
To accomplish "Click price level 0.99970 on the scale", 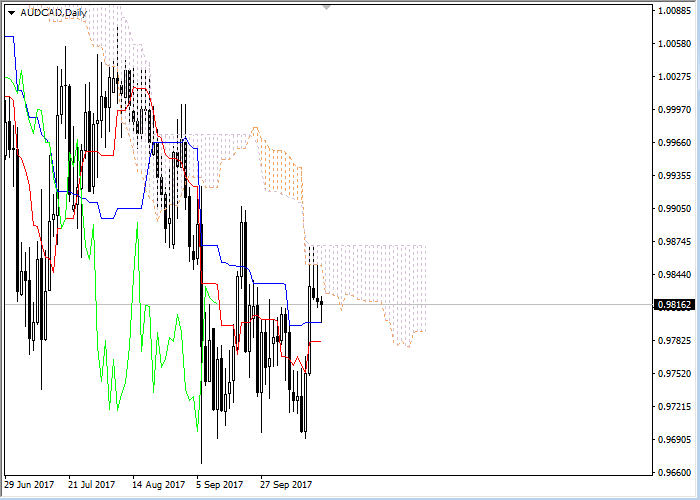I will pyautogui.click(x=675, y=109).
